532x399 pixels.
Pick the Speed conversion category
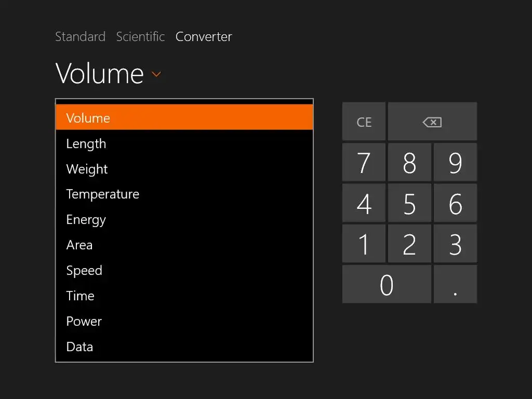84,271
